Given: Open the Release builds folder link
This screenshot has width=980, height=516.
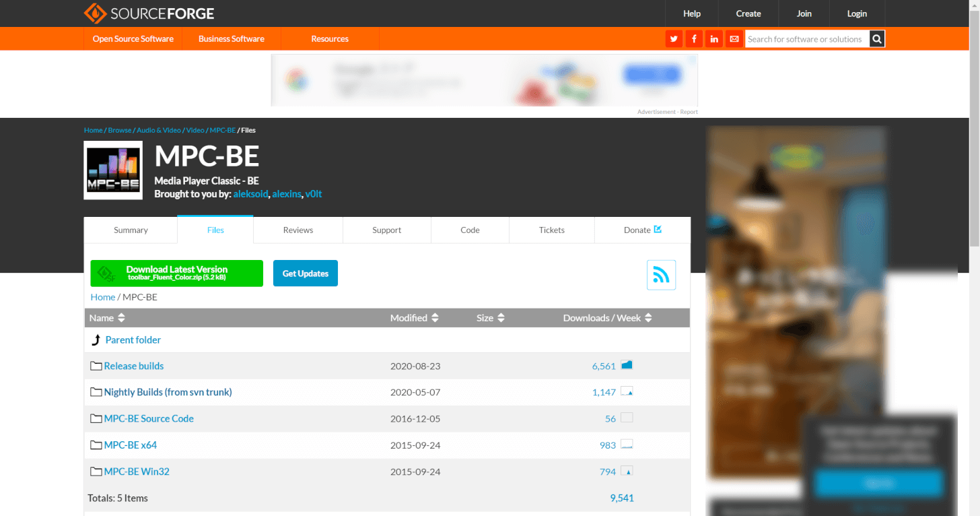Looking at the screenshot, I should click(134, 366).
